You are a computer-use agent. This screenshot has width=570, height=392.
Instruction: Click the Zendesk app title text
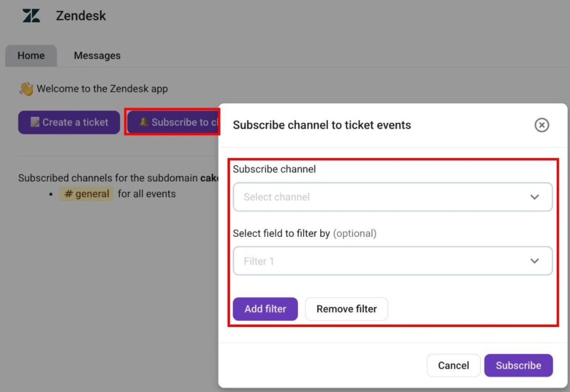81,16
